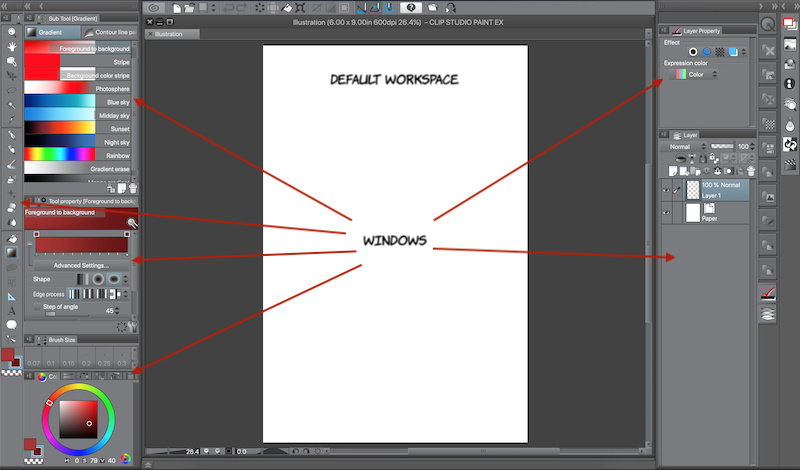This screenshot has width=800, height=470.
Task: Select the Eraser tool
Action: click(x=11, y=208)
